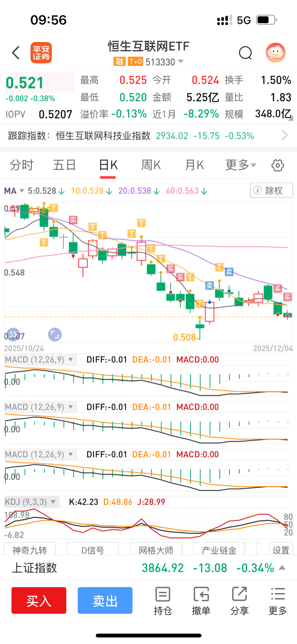Tap the chart start date 2025/10/24
The image size is (297, 644).
(x=24, y=349)
